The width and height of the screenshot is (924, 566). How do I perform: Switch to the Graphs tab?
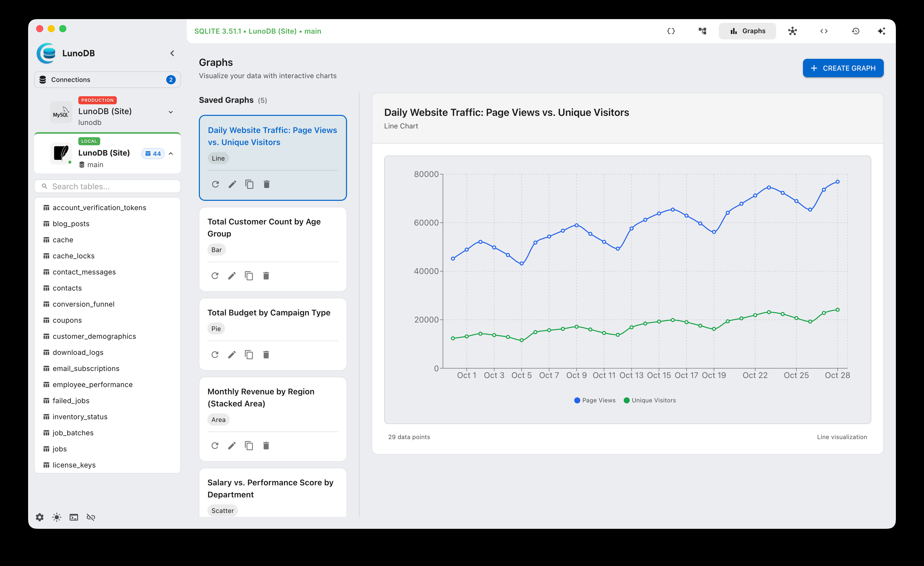(747, 31)
